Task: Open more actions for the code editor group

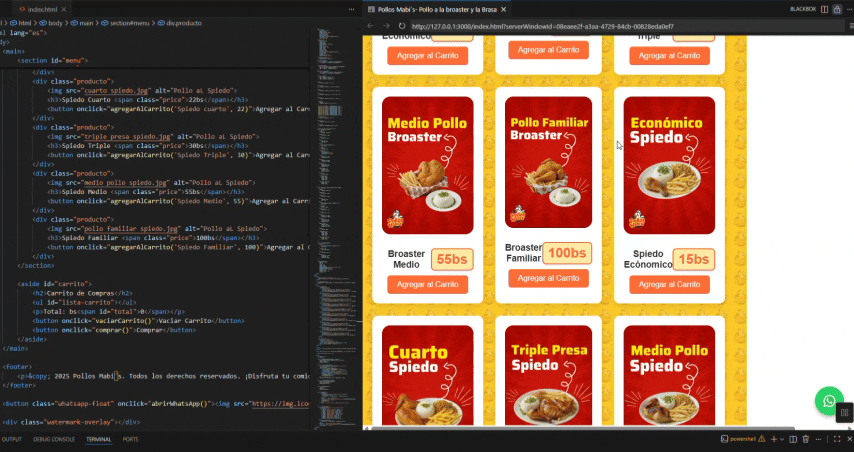Action: [352, 9]
